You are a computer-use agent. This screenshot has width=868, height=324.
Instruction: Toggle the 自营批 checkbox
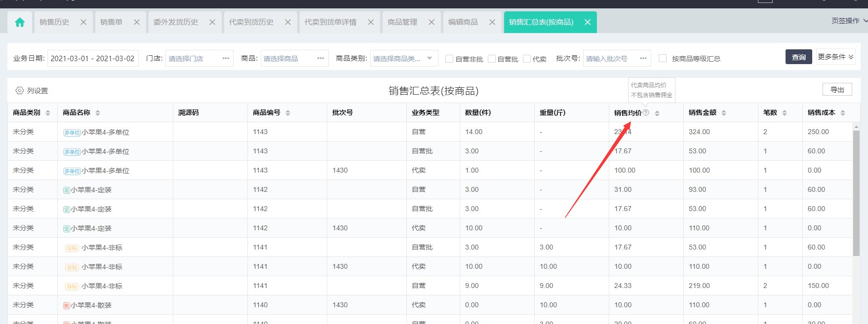[492, 59]
